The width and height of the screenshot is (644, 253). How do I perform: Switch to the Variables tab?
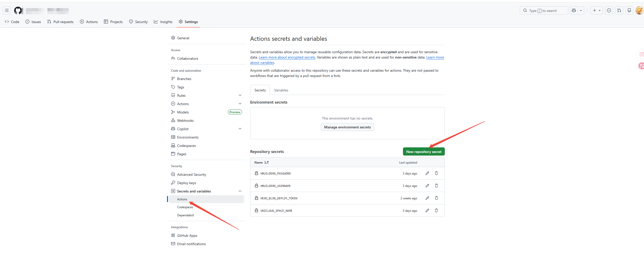point(281,90)
